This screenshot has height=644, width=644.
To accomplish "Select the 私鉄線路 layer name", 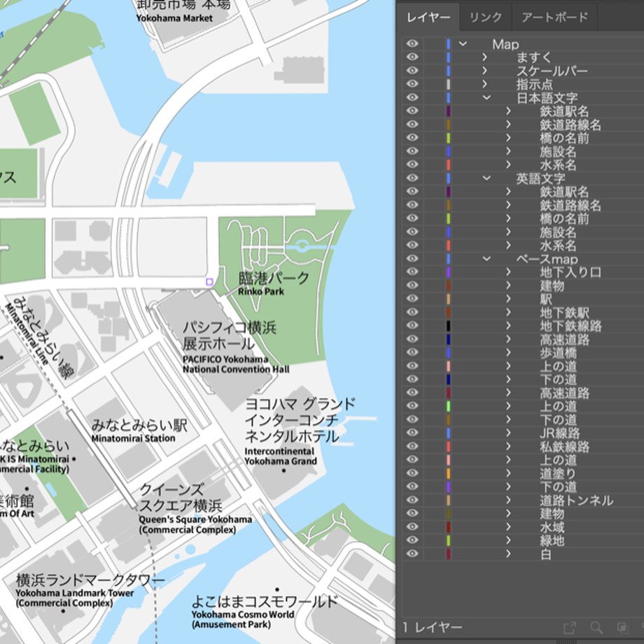I will coord(565,447).
